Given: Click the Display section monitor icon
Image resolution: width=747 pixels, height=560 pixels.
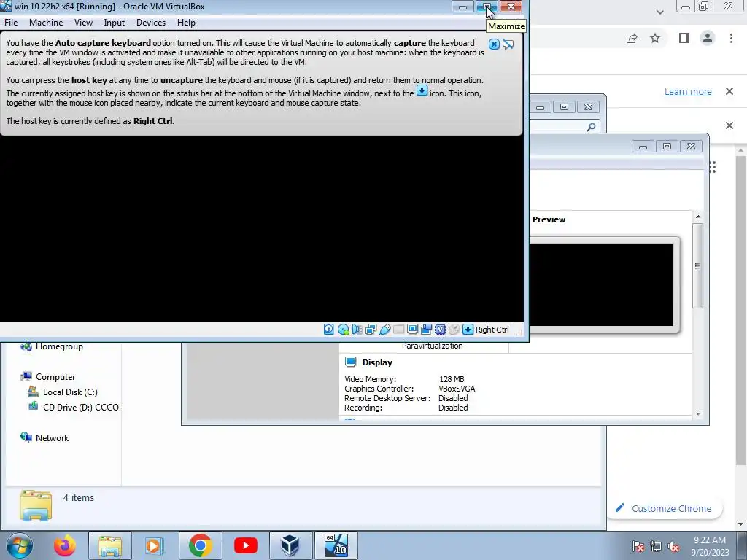Looking at the screenshot, I should coord(350,362).
